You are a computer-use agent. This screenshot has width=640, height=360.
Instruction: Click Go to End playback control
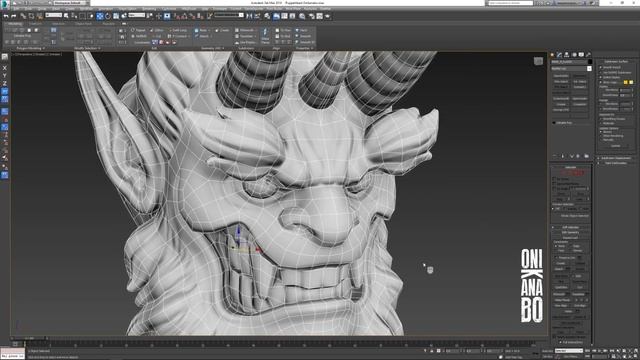click(612, 351)
